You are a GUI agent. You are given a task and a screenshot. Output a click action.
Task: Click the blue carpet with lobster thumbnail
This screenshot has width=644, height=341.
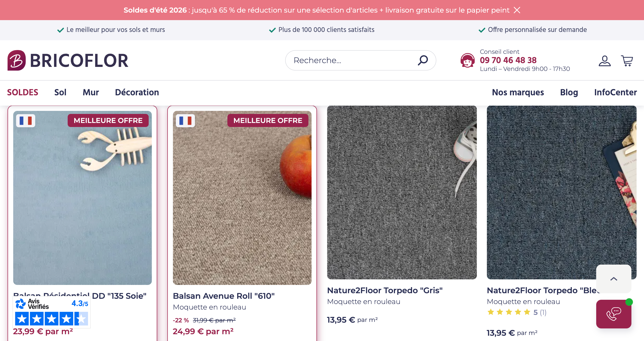83,198
